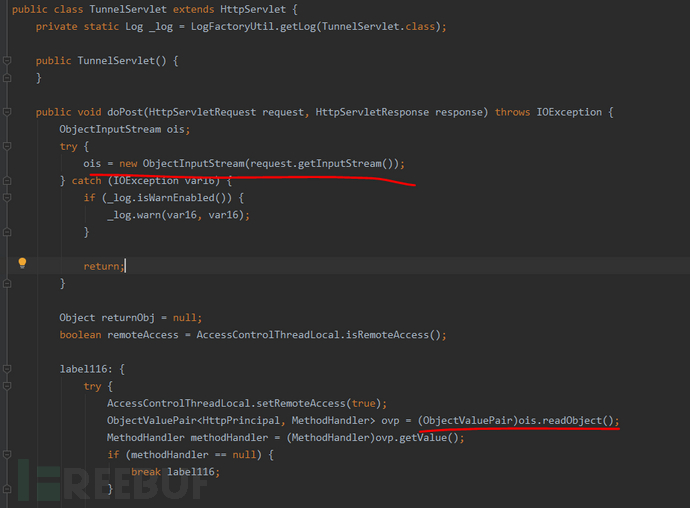Click 'break label116;' statement

(175, 472)
